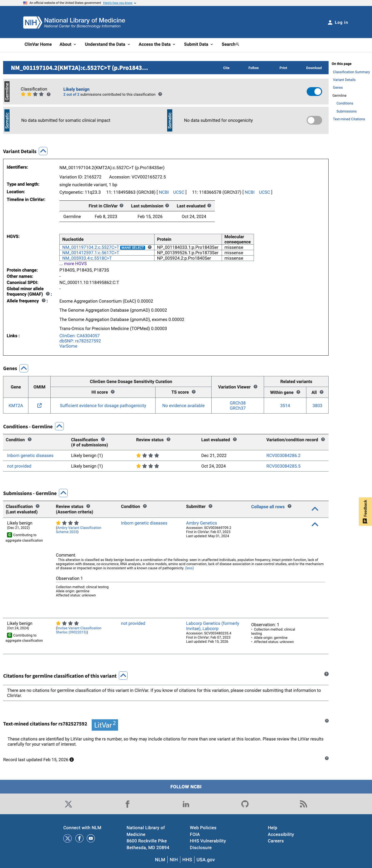Open help icon next to Collapse all rows
The width and height of the screenshot is (372, 868).
(290, 506)
